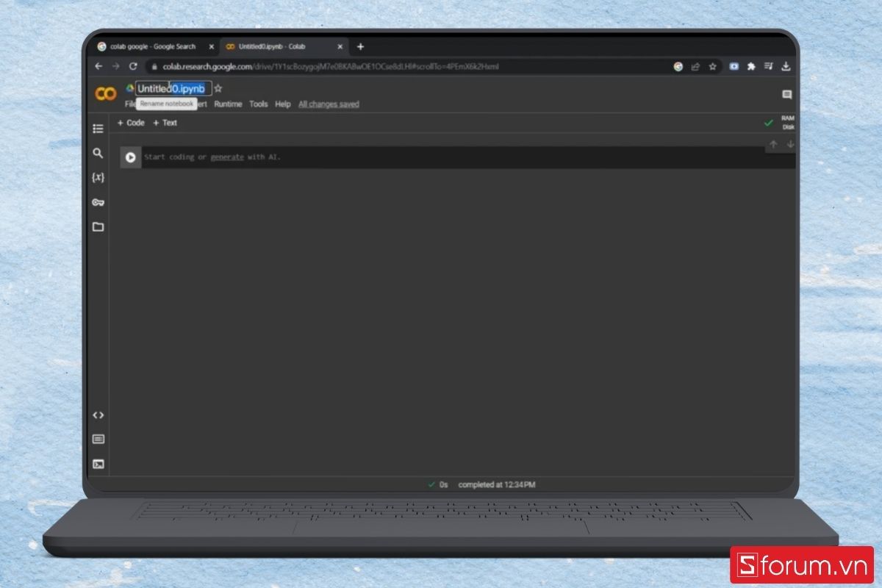Move cell up arrow
The image size is (882, 588).
pyautogui.click(x=773, y=145)
